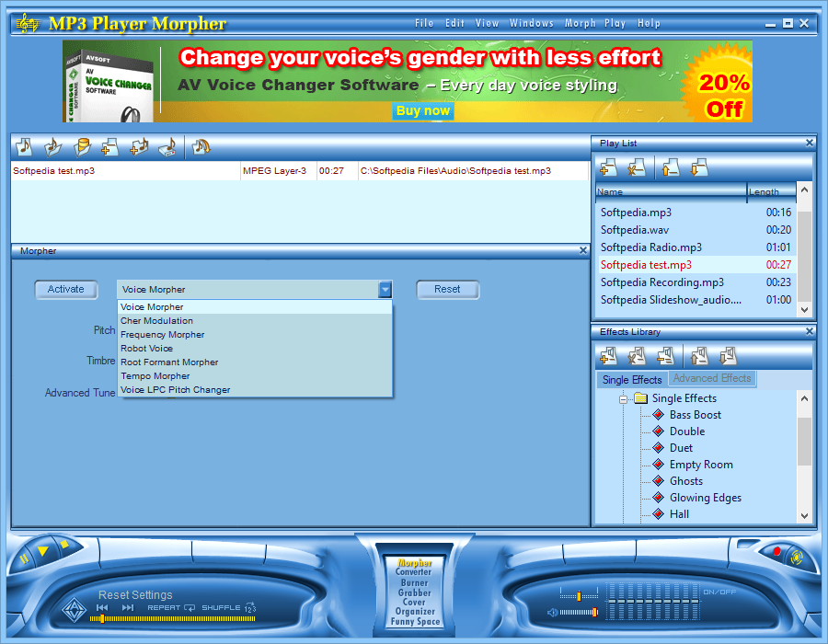
Task: Click the save playlist icon with down arrow
Action: [x=699, y=168]
